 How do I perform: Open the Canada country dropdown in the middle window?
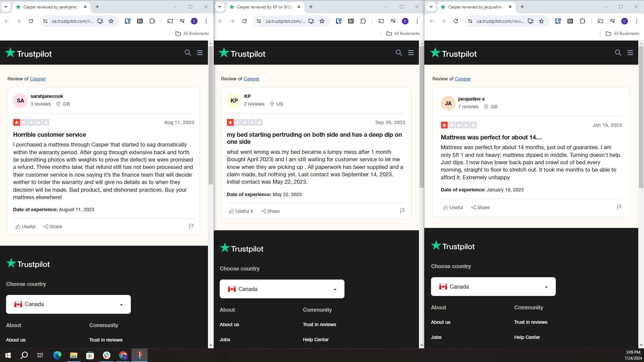click(x=282, y=289)
